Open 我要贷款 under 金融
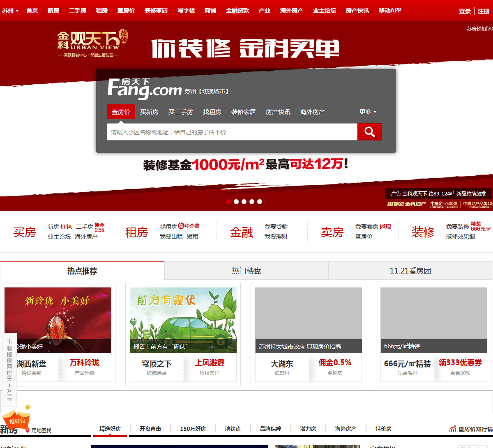The width and height of the screenshot is (493, 448). pos(276,227)
